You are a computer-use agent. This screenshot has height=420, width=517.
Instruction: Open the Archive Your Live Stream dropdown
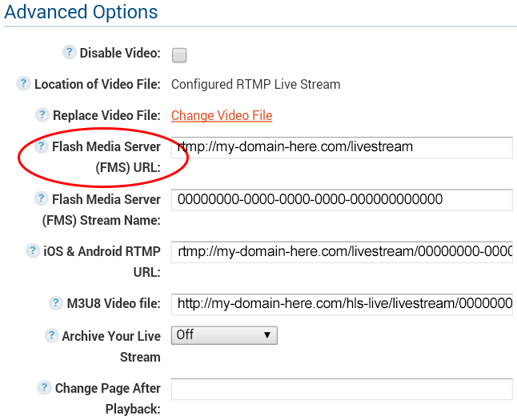224,335
